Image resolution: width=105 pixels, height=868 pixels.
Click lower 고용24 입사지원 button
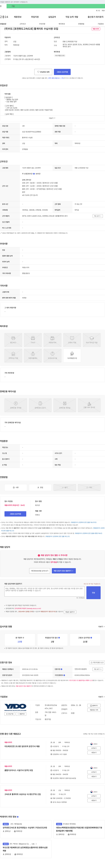[15, 514]
